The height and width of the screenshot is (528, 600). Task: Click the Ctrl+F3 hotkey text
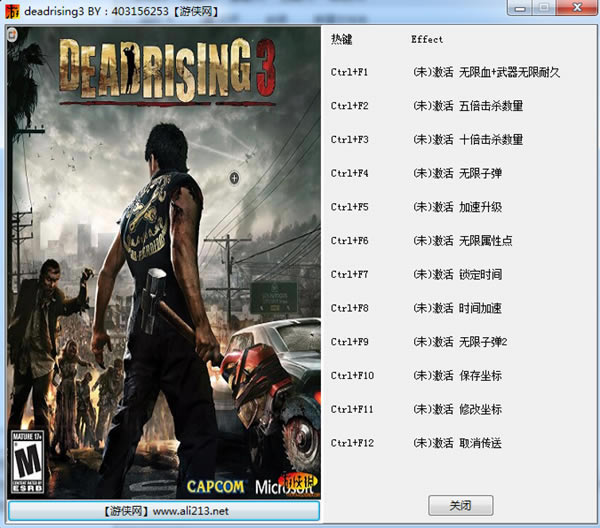pos(350,140)
